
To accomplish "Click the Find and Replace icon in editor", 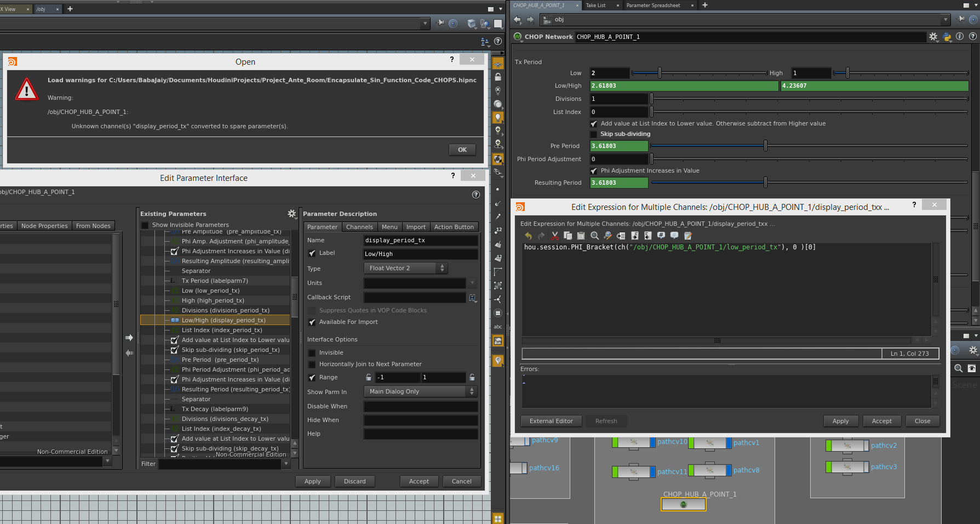I will pyautogui.click(x=608, y=236).
